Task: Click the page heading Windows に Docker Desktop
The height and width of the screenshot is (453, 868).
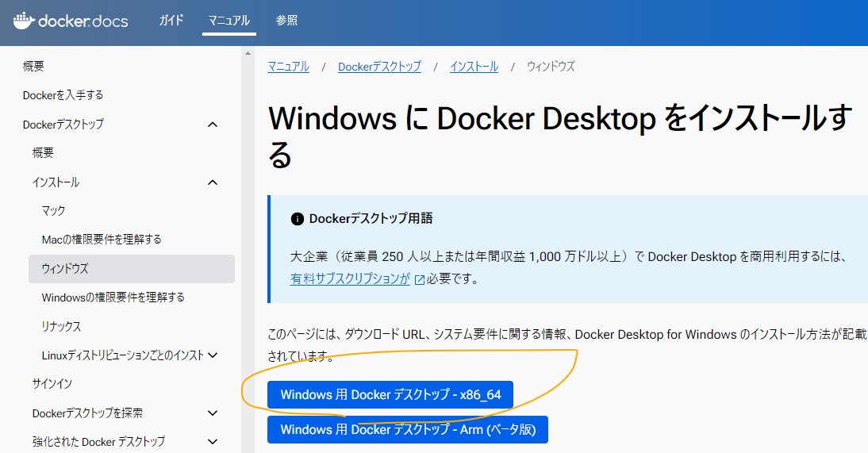Action: (560, 136)
